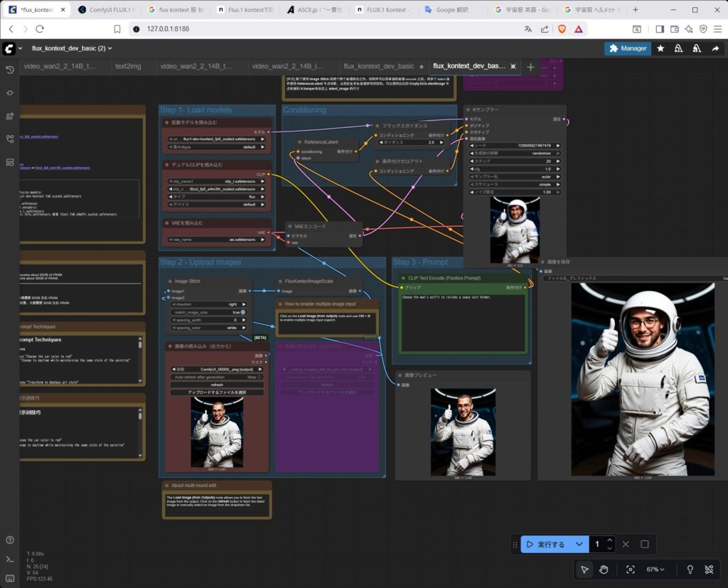The width and height of the screenshot is (728, 588).
Task: Select the hand pan tool
Action: pyautogui.click(x=604, y=570)
